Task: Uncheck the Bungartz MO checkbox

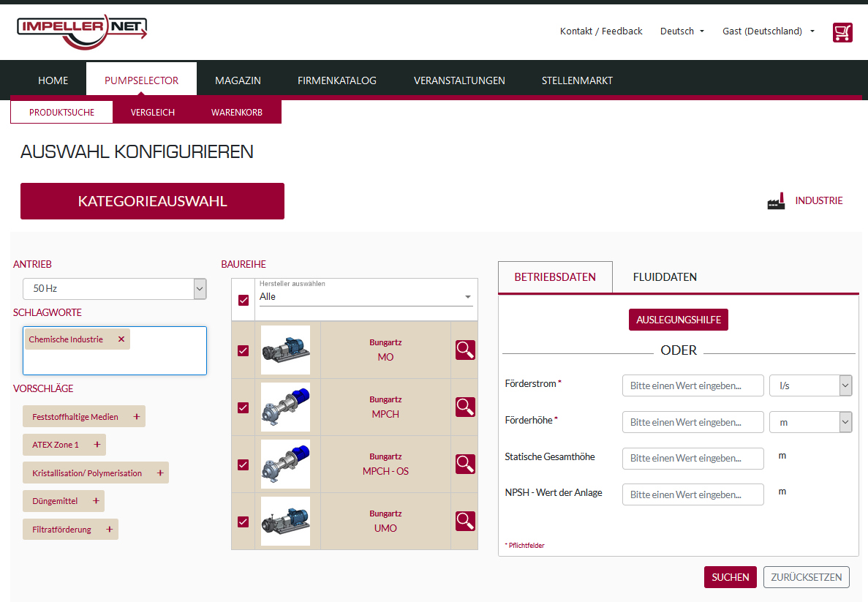Action: click(x=244, y=350)
